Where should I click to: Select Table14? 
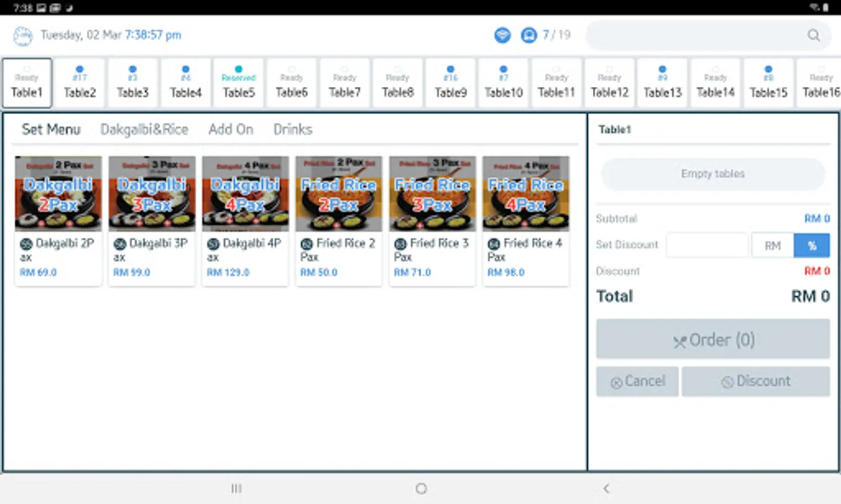715,83
